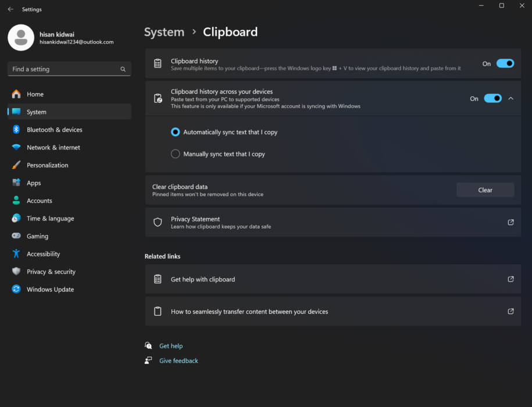Collapse the clipboard sync options chevron
The image size is (532, 407).
pyautogui.click(x=510, y=98)
